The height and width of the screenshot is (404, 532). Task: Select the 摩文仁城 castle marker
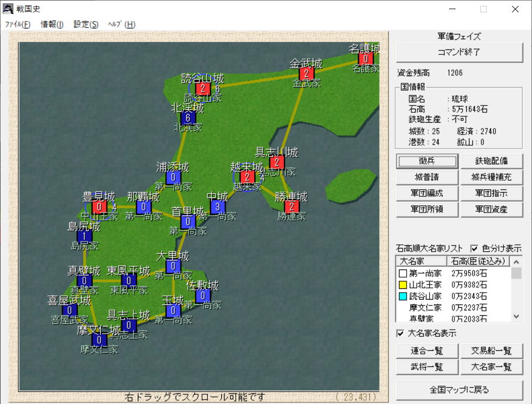(99, 339)
